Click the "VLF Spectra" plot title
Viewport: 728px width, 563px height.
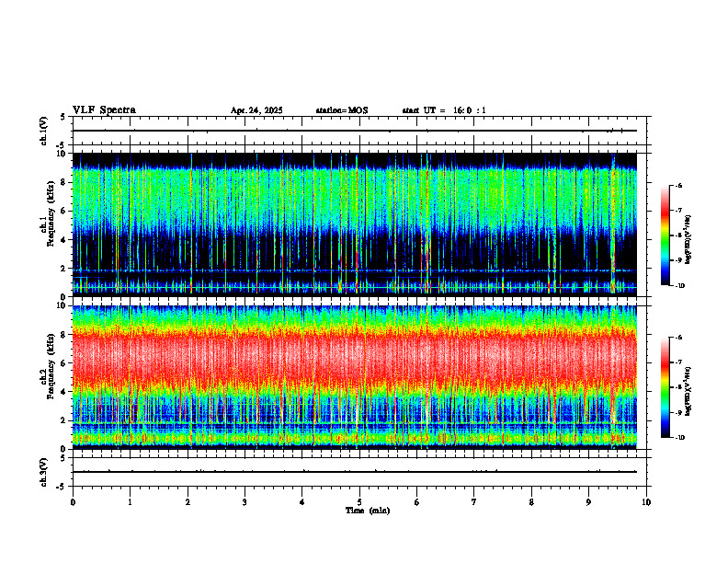click(x=104, y=110)
